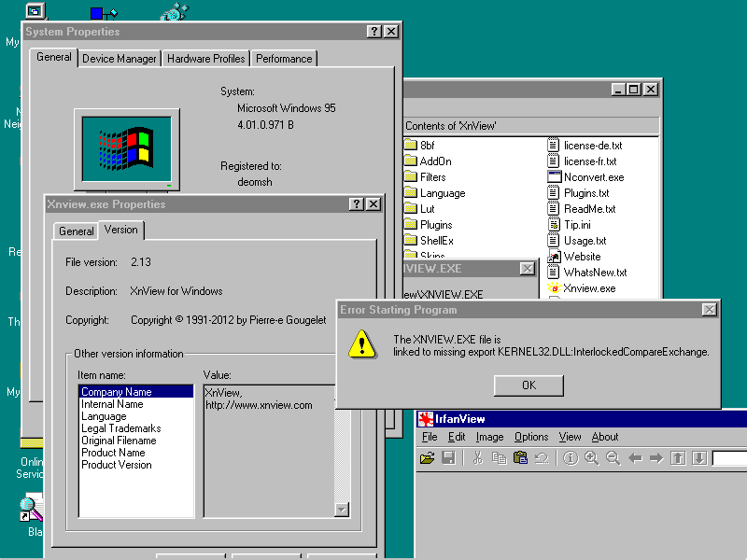The image size is (747, 560).
Task: Click the help question mark in Xnview.exe Properties
Action: tap(357, 204)
